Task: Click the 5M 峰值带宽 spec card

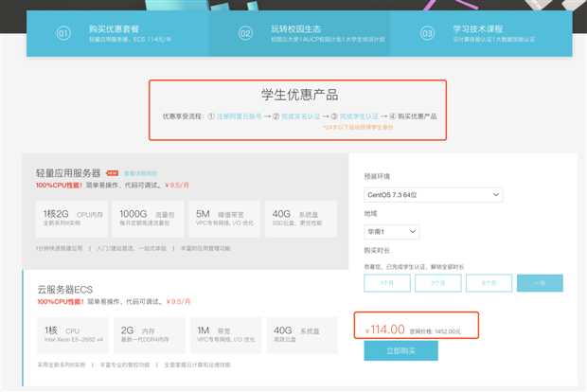Action: (224, 219)
